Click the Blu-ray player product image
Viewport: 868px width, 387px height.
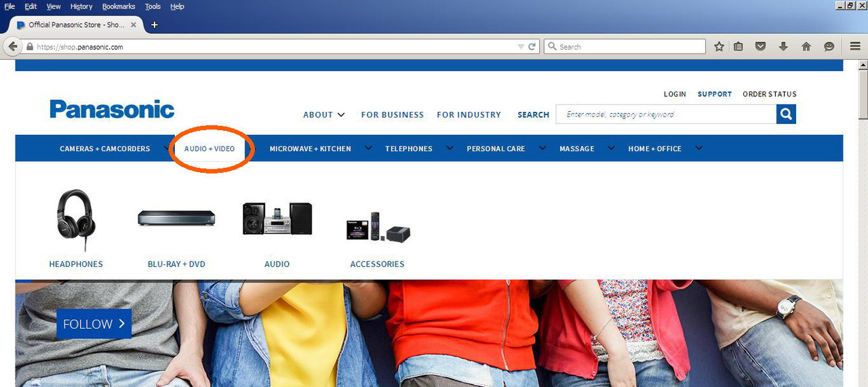coord(176,218)
